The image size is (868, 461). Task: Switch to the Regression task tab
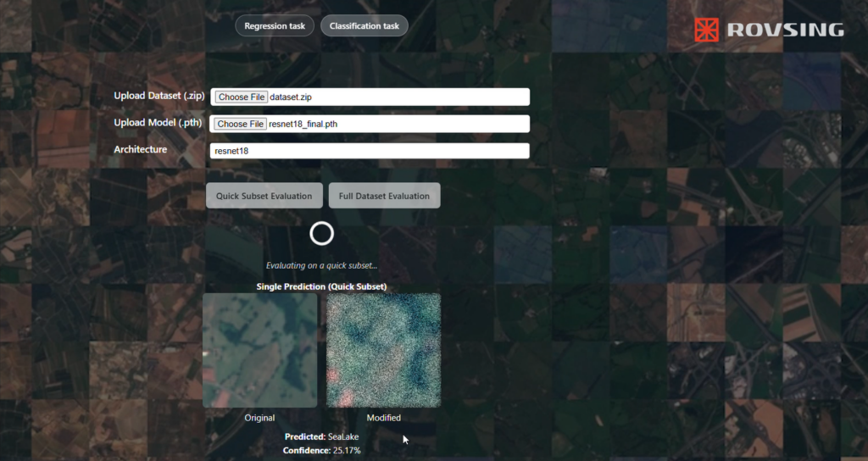pos(275,26)
